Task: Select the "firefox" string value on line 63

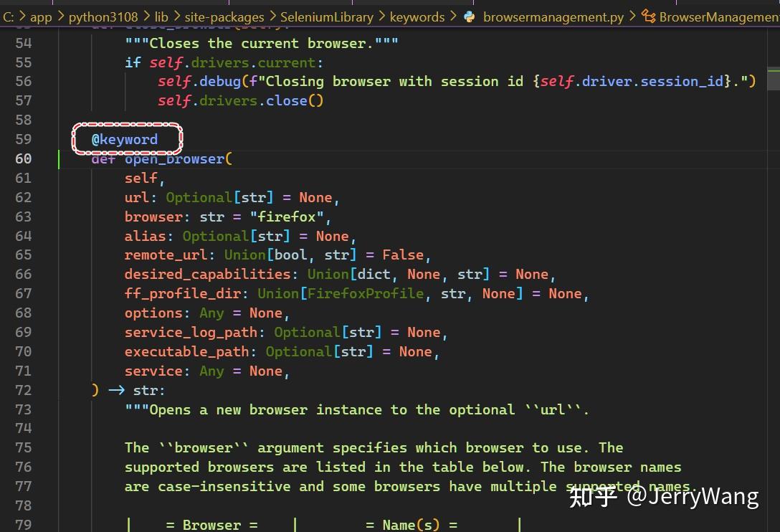Action: (287, 217)
